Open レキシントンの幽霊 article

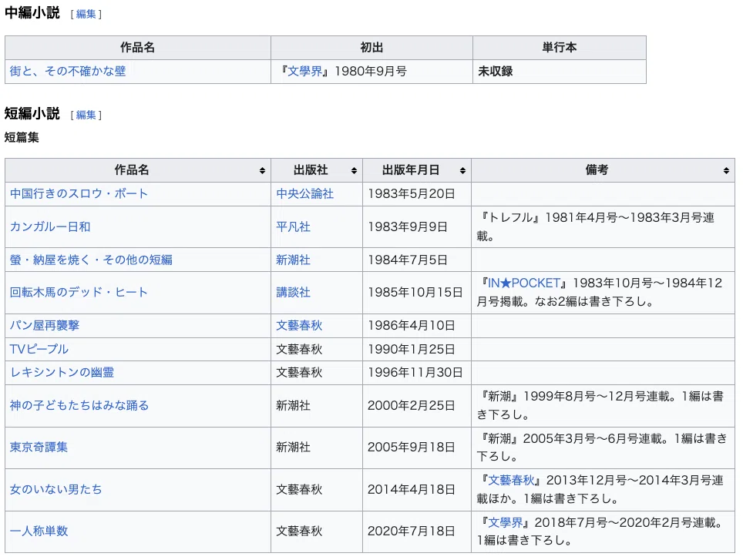point(62,373)
